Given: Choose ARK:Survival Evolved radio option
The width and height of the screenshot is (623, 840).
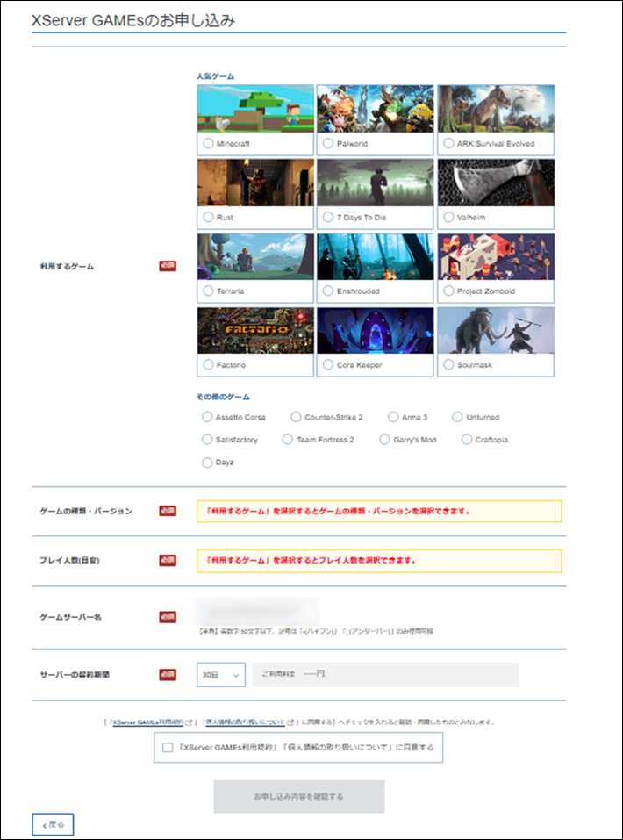Looking at the screenshot, I should 448,144.
